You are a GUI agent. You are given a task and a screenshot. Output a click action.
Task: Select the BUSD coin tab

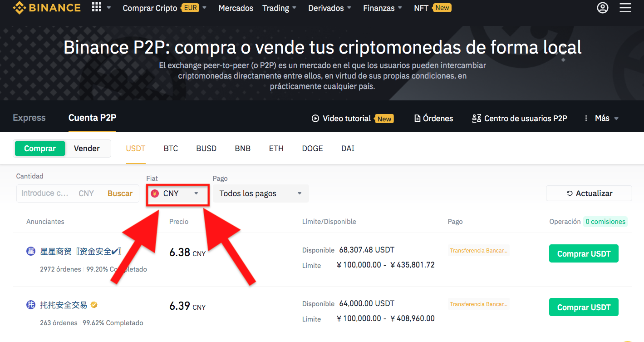(x=206, y=149)
